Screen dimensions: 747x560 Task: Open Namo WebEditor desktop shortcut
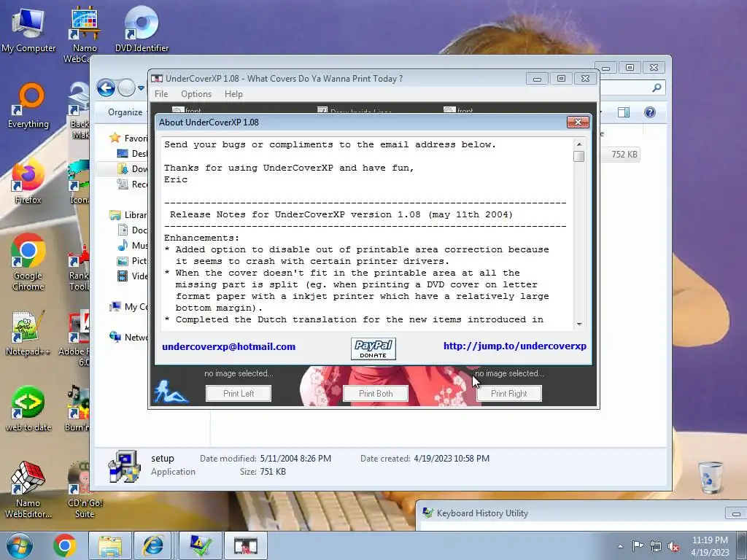pyautogui.click(x=28, y=489)
